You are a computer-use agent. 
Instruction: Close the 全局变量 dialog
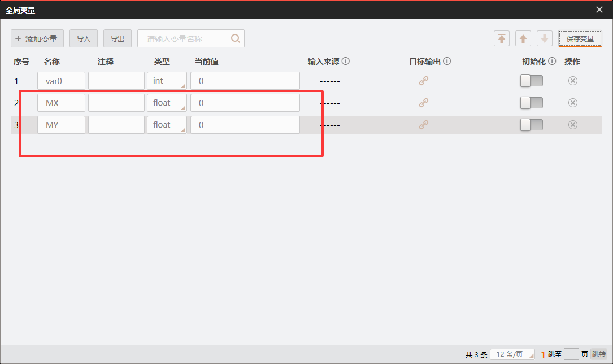(599, 10)
